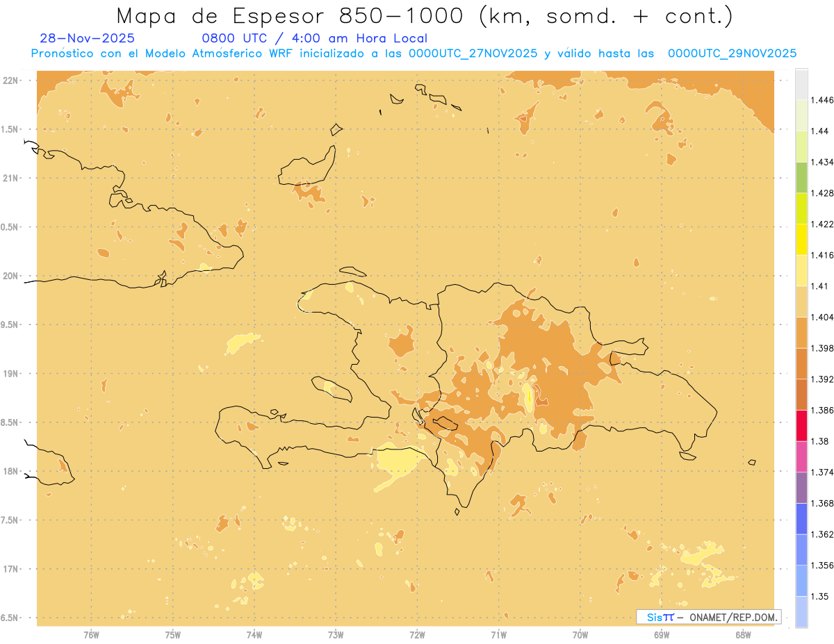Click the colorbar value '1.356'
Viewport: 834px width, 644px height.
pyautogui.click(x=821, y=565)
